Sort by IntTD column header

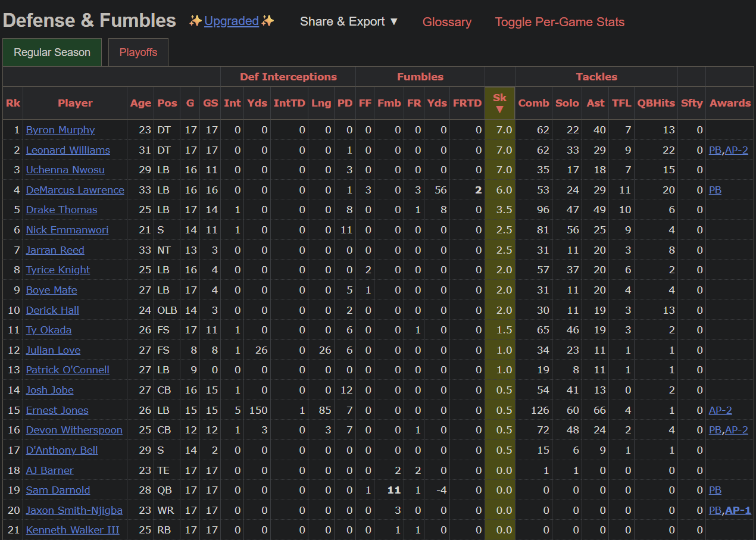click(289, 103)
